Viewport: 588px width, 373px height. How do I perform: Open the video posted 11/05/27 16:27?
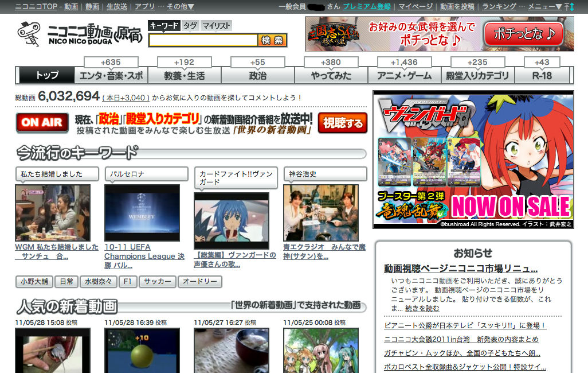point(232,351)
